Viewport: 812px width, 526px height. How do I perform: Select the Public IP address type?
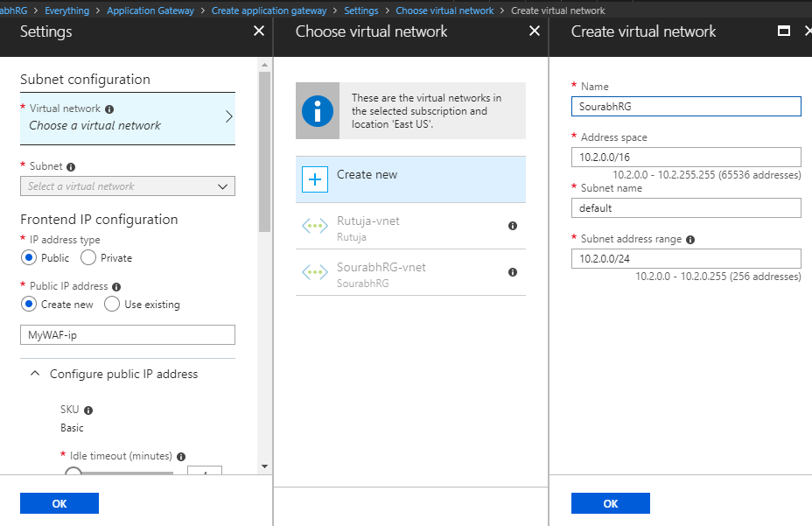pos(29,257)
